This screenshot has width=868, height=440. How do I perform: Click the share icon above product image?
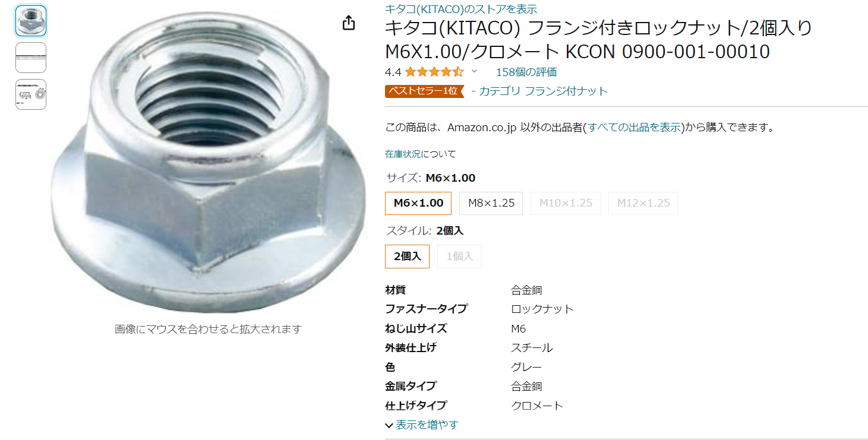coord(349,23)
